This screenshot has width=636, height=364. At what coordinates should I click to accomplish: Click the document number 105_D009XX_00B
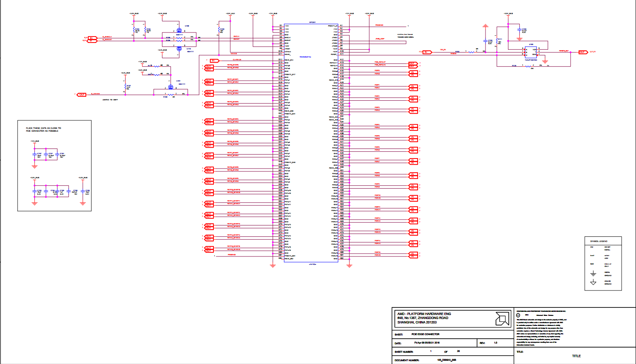pyautogui.click(x=446, y=360)
